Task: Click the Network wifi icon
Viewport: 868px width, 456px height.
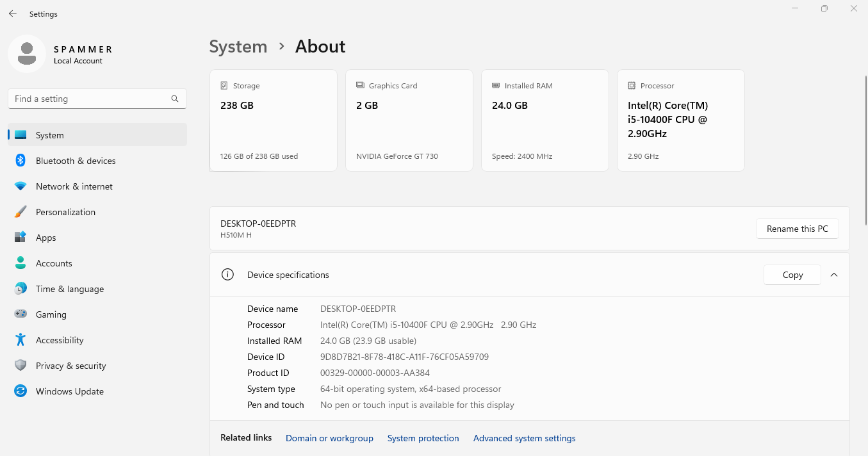Action: [20, 186]
